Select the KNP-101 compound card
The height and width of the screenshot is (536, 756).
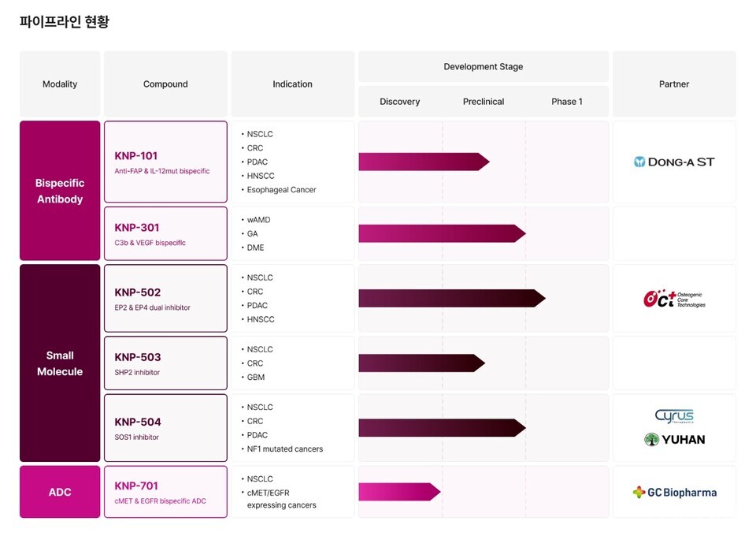pyautogui.click(x=165, y=162)
